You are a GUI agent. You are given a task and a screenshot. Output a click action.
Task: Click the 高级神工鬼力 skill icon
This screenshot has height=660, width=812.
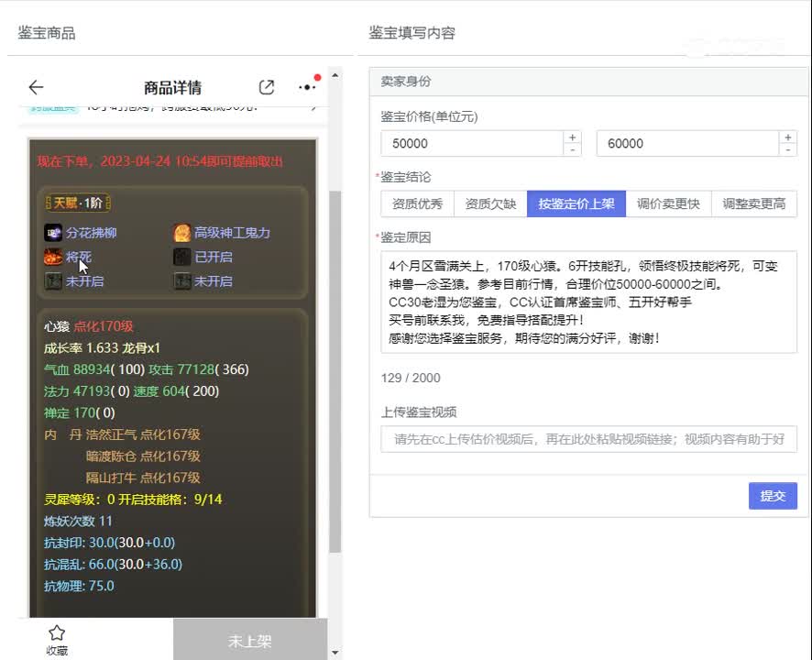(182, 233)
